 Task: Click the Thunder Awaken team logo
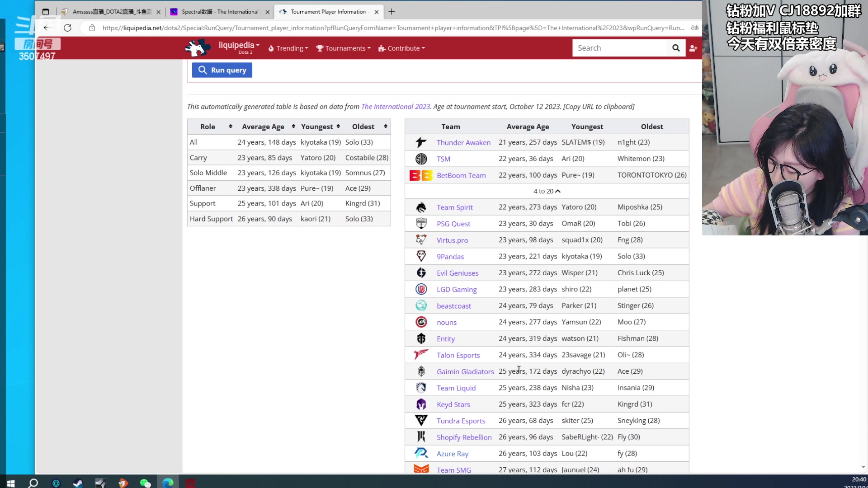pos(421,142)
